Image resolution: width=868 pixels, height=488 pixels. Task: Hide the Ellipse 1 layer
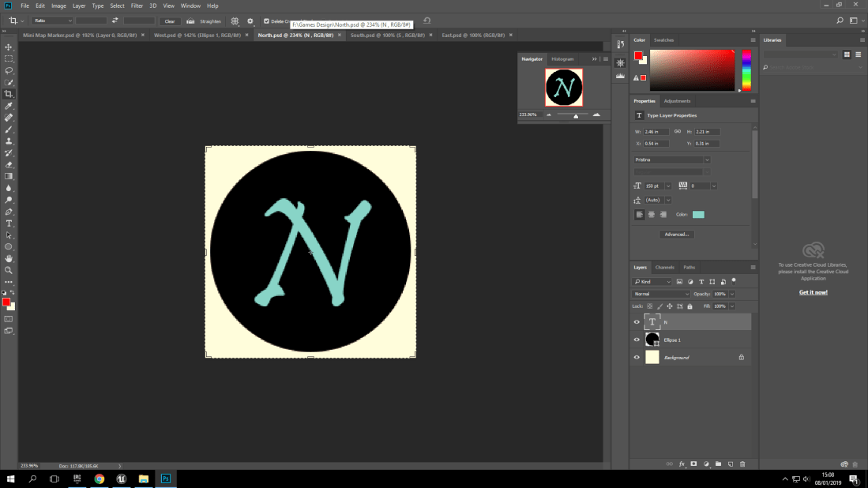coord(637,340)
